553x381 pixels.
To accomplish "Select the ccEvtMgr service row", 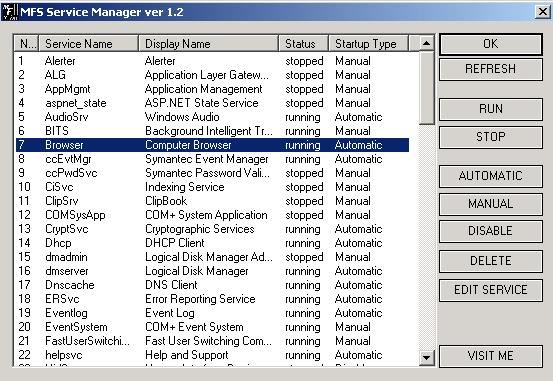I will tap(212, 159).
